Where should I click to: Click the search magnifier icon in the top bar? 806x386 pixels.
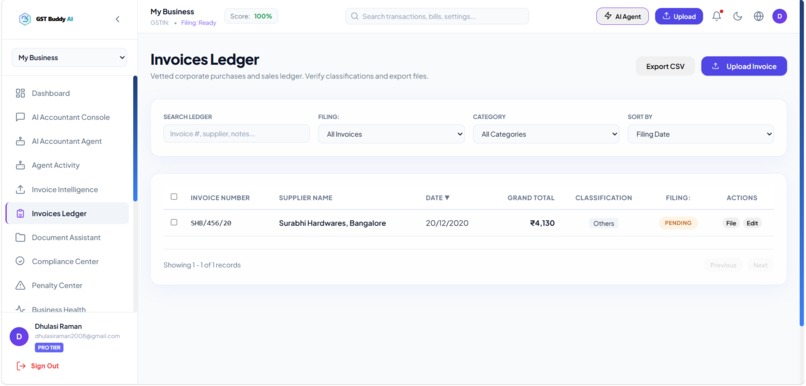point(354,16)
